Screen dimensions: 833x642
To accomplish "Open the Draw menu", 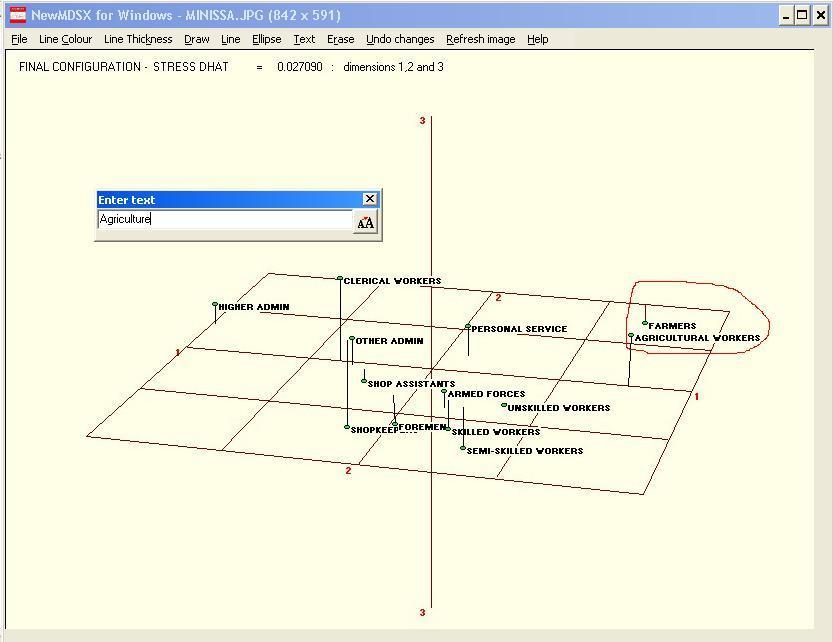I will [x=196, y=39].
